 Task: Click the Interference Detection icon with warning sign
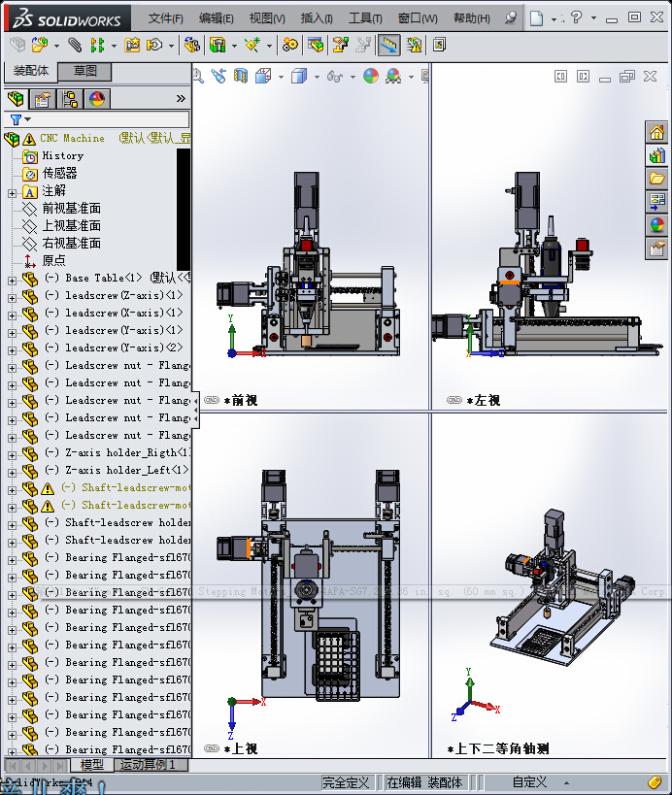pos(415,45)
